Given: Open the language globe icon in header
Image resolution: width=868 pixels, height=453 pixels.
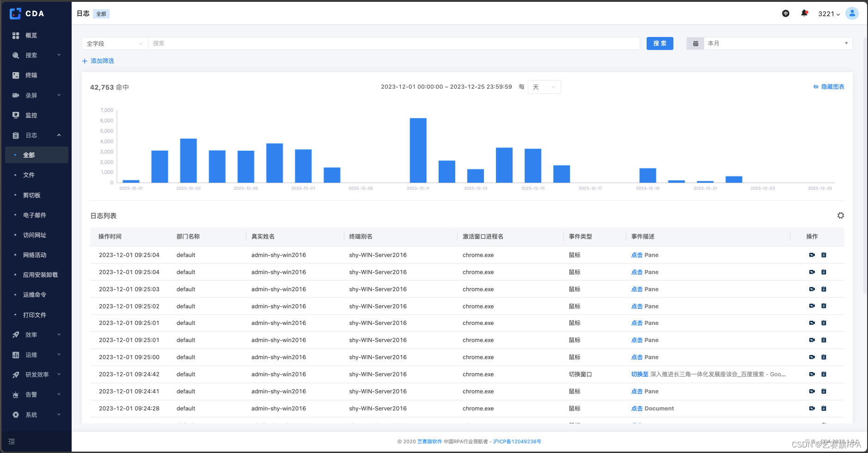Looking at the screenshot, I should point(786,13).
